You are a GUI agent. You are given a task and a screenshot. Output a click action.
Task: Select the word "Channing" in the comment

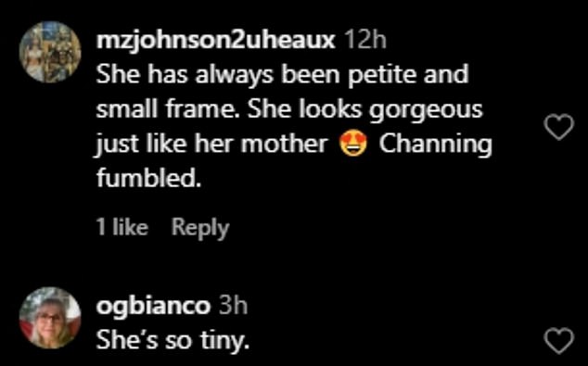point(435,145)
